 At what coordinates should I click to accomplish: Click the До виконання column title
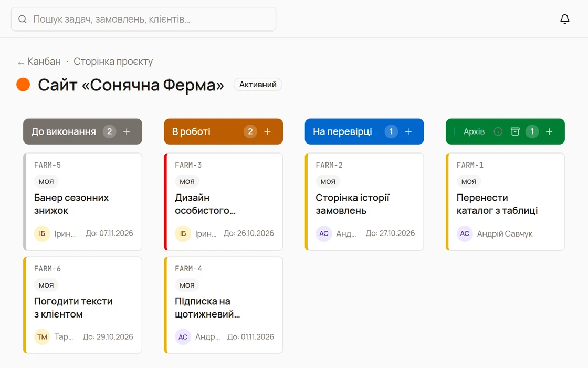pyautogui.click(x=64, y=132)
